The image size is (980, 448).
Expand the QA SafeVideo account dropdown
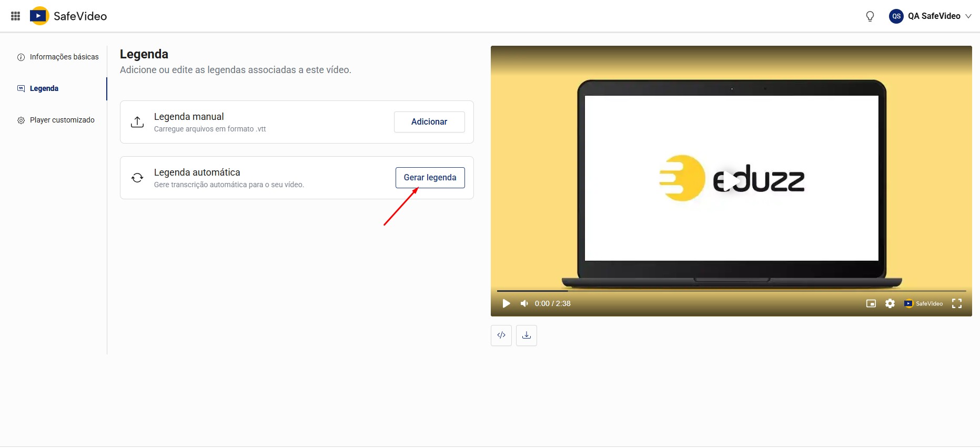pyautogui.click(x=968, y=16)
